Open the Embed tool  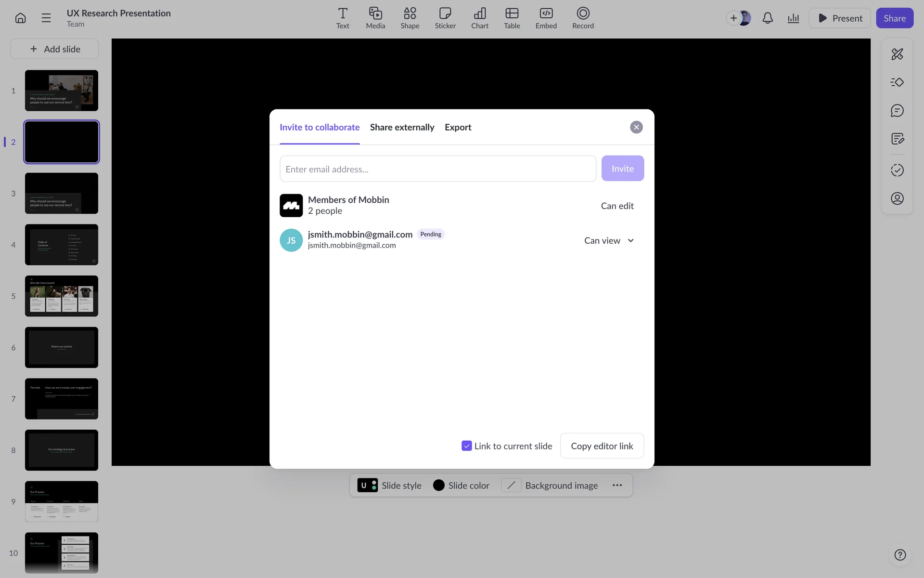click(x=546, y=18)
